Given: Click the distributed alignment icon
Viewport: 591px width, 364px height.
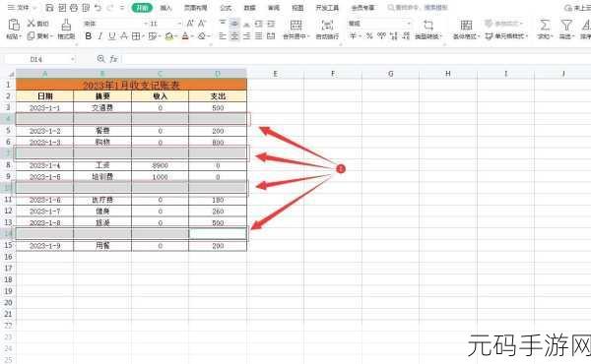Looking at the screenshot, I should coord(271,36).
